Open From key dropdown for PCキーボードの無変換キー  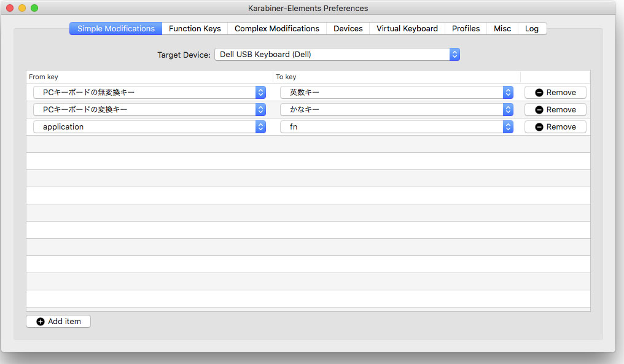149,92
